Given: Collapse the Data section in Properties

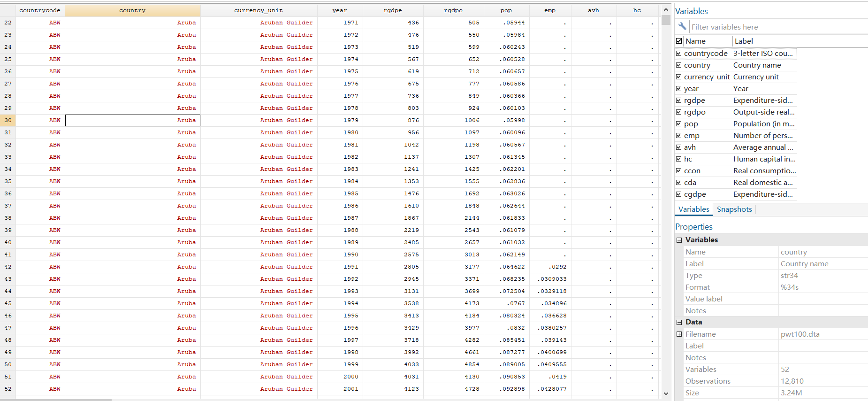Looking at the screenshot, I should [x=679, y=322].
